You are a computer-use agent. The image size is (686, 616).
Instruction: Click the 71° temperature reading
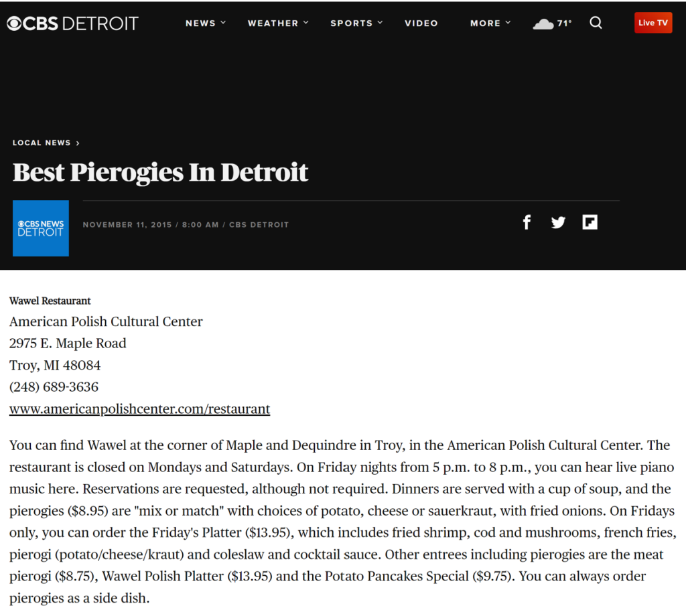click(x=564, y=23)
